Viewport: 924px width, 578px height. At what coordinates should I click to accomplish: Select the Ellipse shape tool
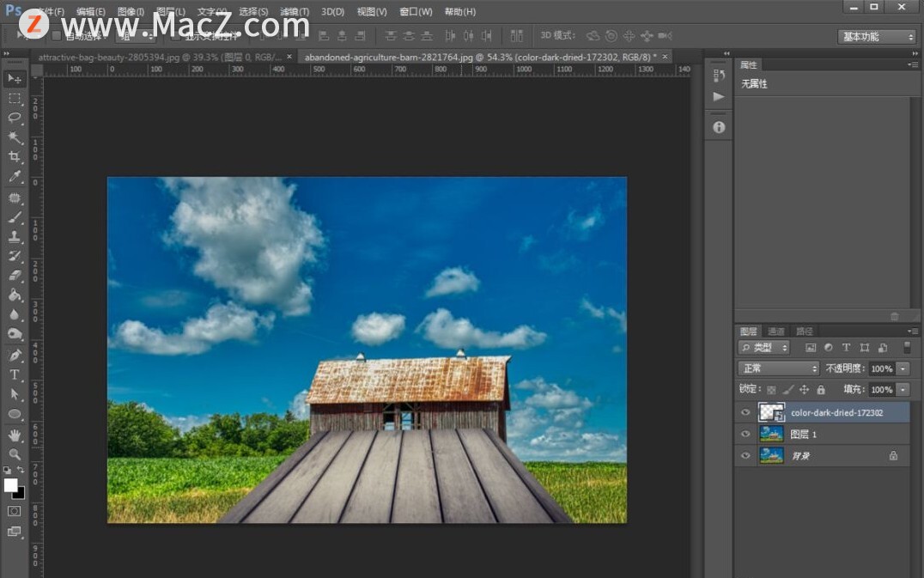(15, 414)
